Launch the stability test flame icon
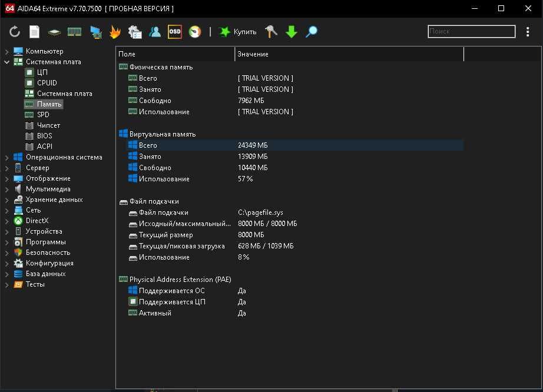The width and height of the screenshot is (543, 392). click(115, 32)
